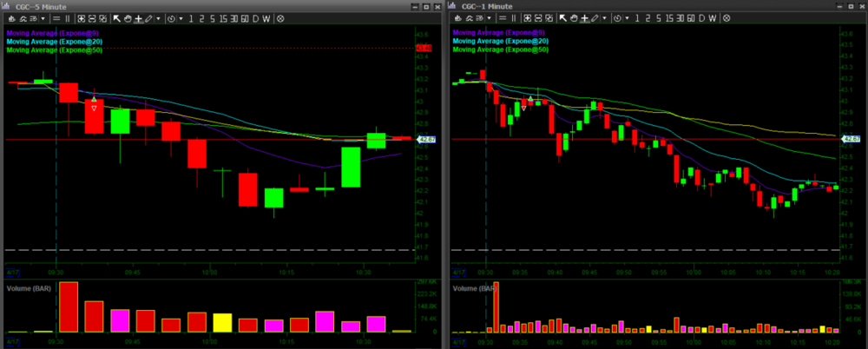868x349 pixels.
Task: Switch 5 Minute chart to Daily (D) interval
Action: tap(255, 17)
